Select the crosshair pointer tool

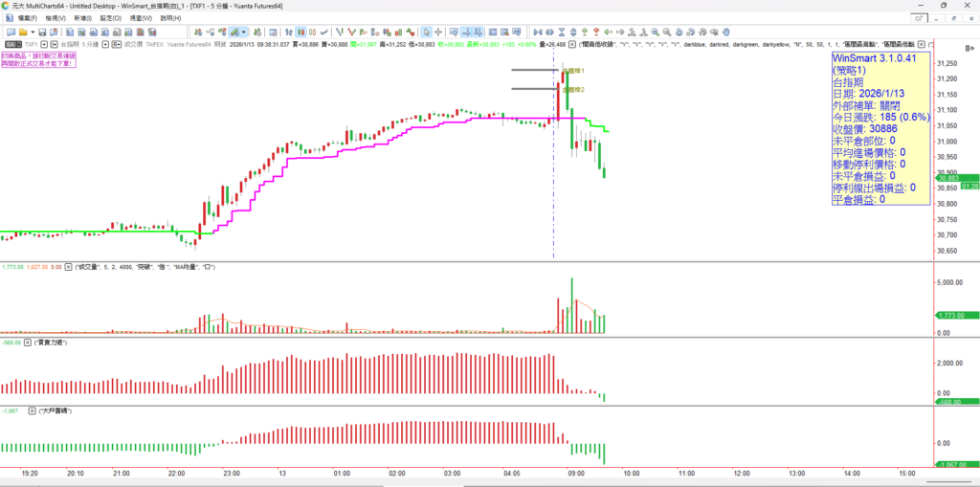click(x=438, y=32)
